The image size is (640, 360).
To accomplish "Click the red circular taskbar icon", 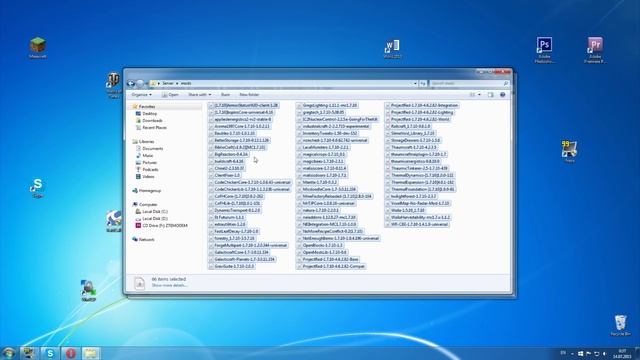I will coord(70,353).
